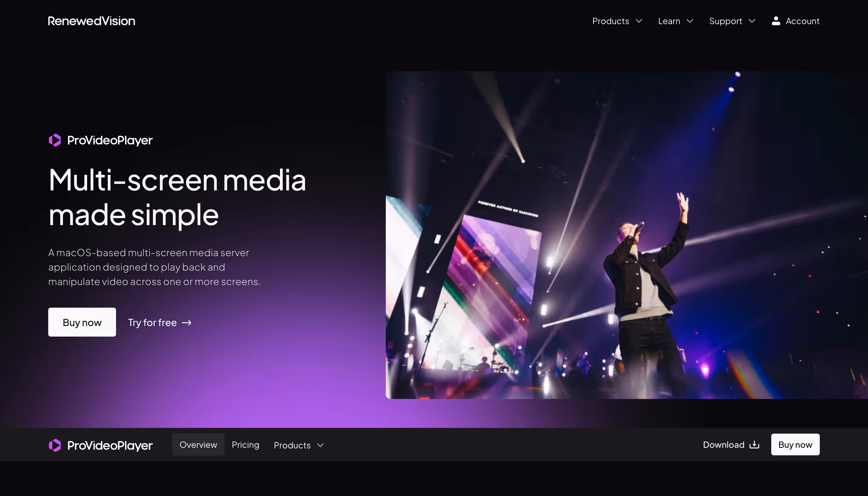Expand the Products menu in top navigation

(610, 21)
